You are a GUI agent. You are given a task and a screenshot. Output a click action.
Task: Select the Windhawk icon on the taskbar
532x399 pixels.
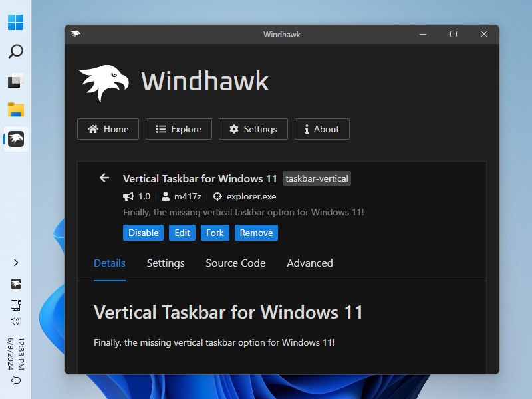tap(15, 138)
